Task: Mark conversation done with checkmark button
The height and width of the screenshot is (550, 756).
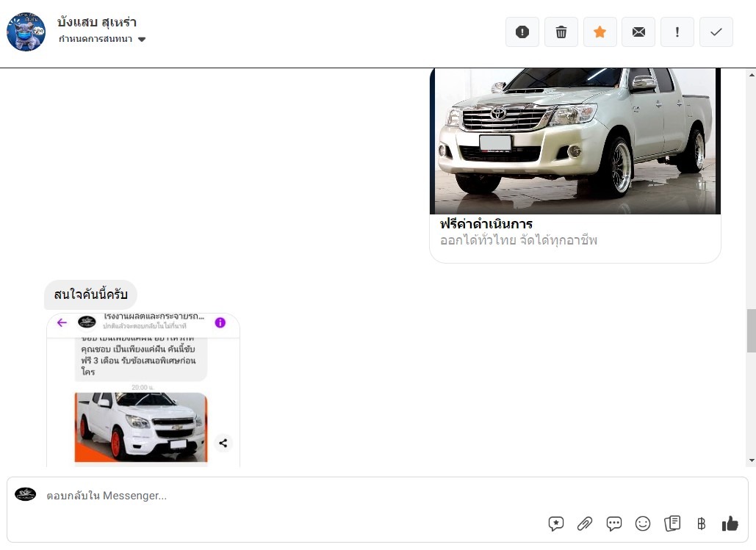Action: point(716,32)
